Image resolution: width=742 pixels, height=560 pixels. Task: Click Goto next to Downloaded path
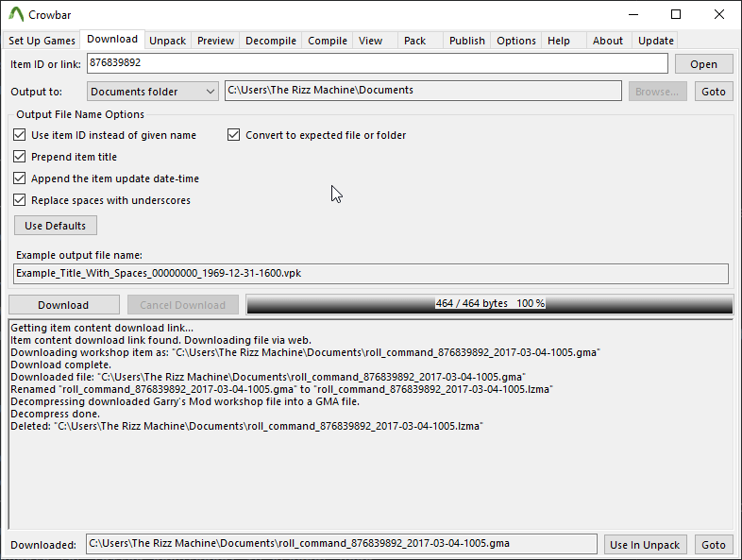[x=714, y=545]
